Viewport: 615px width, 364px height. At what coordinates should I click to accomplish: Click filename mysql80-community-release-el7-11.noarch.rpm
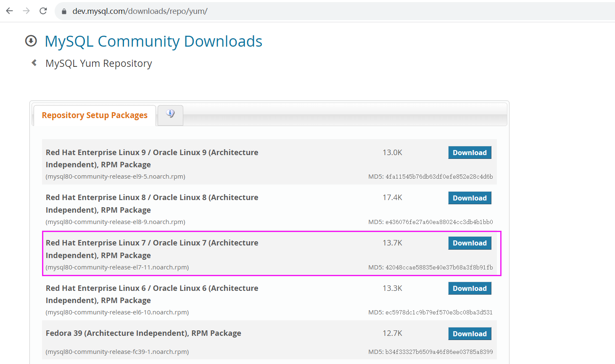(x=117, y=267)
